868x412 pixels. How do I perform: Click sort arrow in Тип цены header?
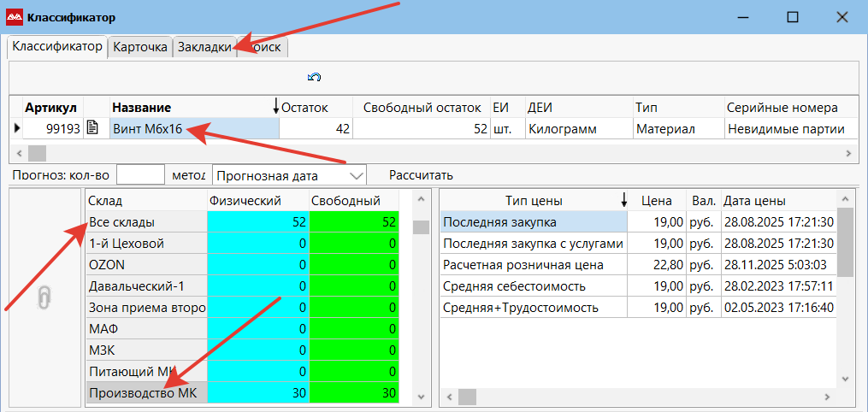tap(623, 201)
